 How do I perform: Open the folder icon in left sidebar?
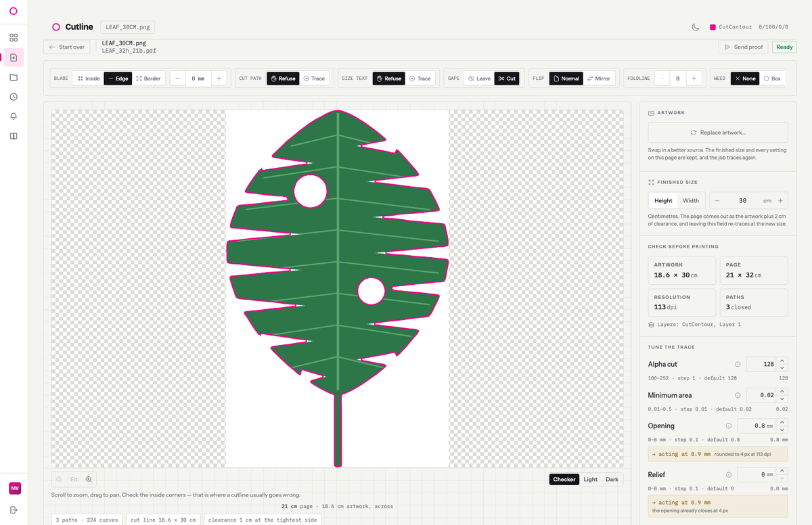point(14,77)
